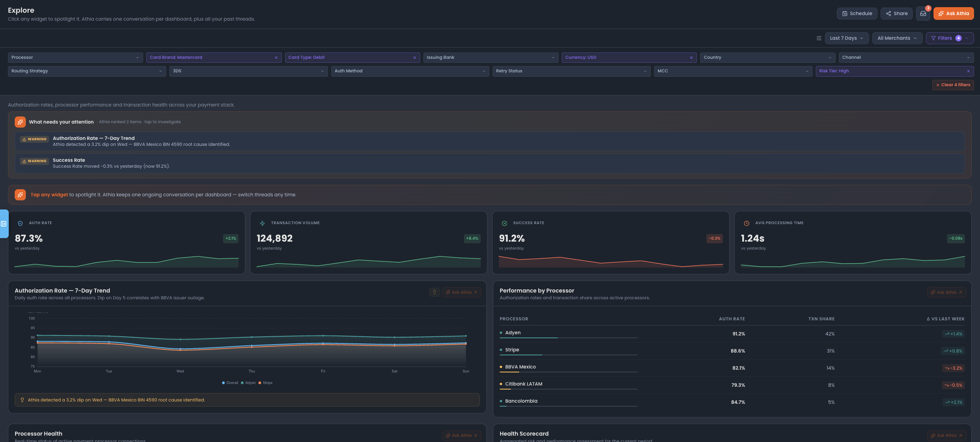980x442 pixels.
Task: Expand the left sidebar panel handle
Action: pos(4,224)
